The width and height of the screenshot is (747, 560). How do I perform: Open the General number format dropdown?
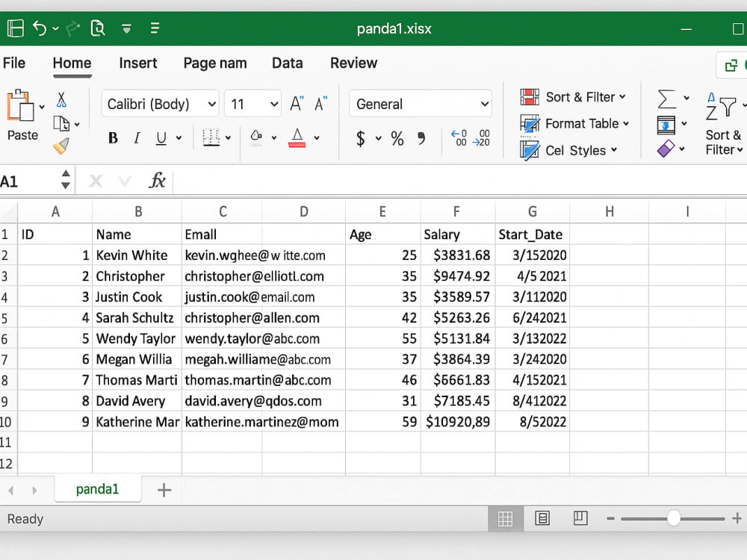420,103
